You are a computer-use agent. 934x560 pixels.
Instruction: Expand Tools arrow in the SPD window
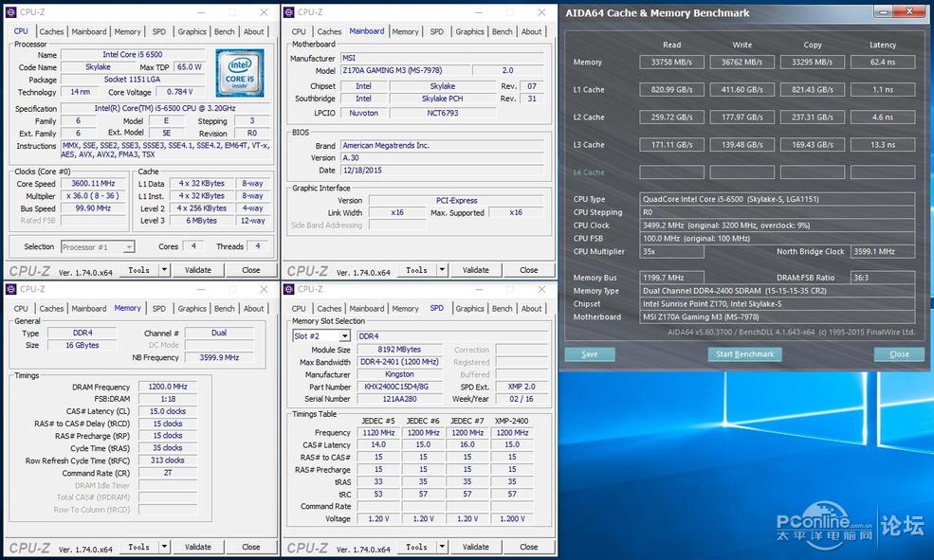point(441,547)
